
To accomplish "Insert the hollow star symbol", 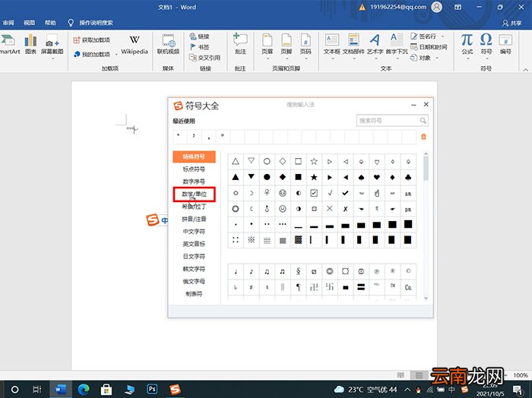I will [314, 161].
